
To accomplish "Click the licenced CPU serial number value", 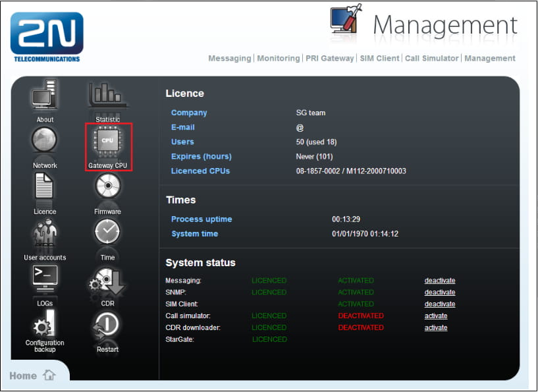I will (351, 171).
